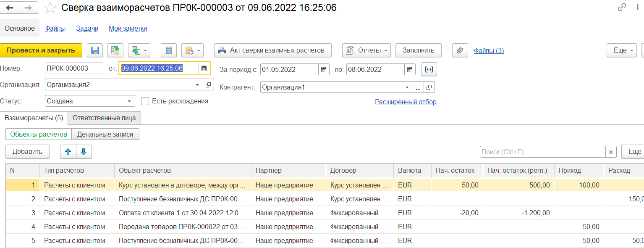Click the table search field

tap(542, 152)
